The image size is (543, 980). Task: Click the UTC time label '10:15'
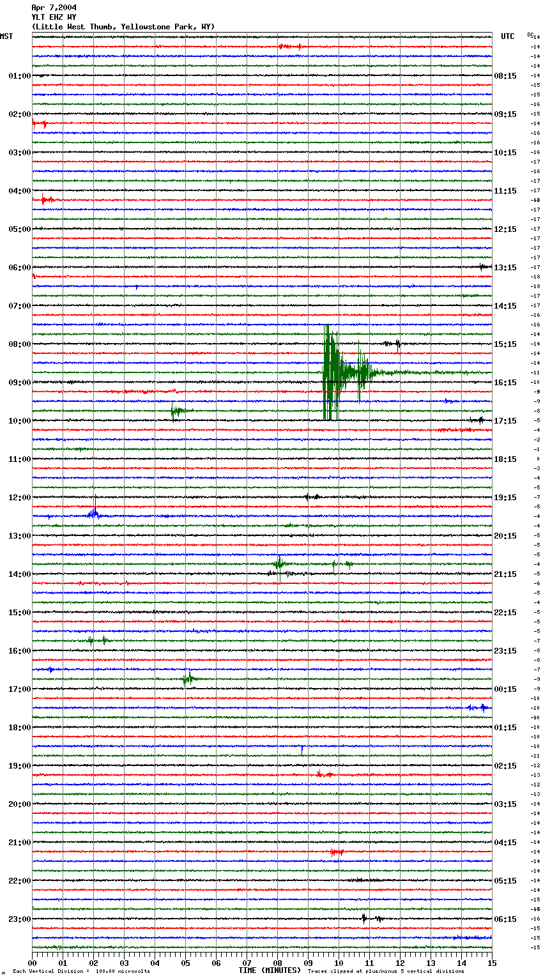pyautogui.click(x=505, y=153)
